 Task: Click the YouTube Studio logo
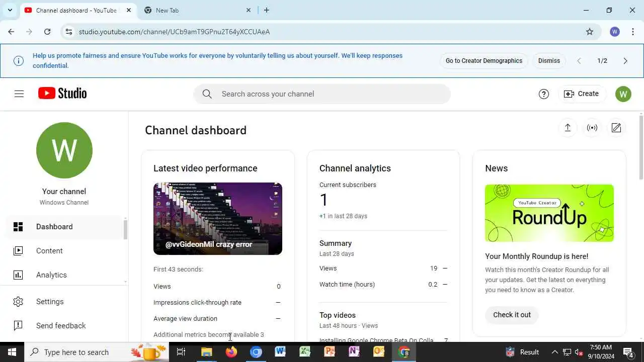(x=62, y=94)
